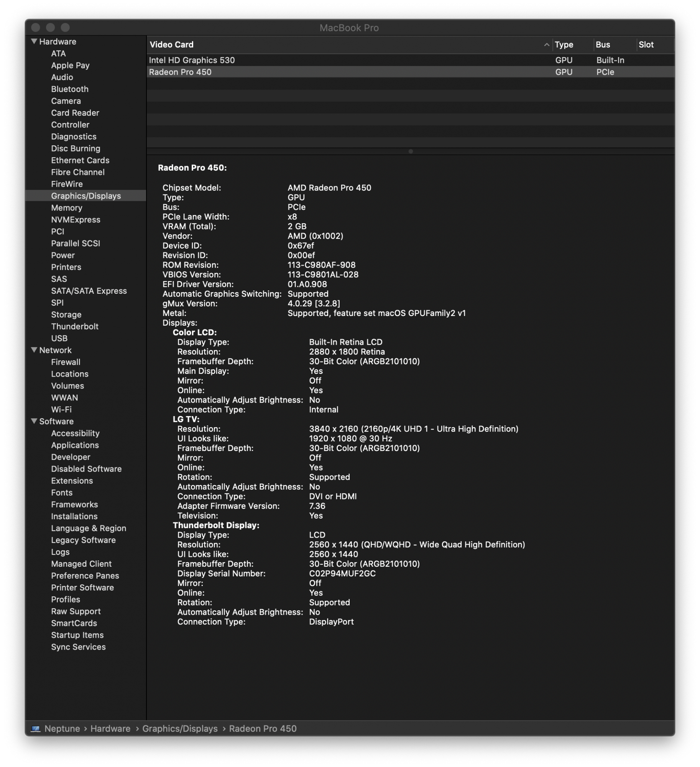Select Volumes under Network

click(67, 386)
